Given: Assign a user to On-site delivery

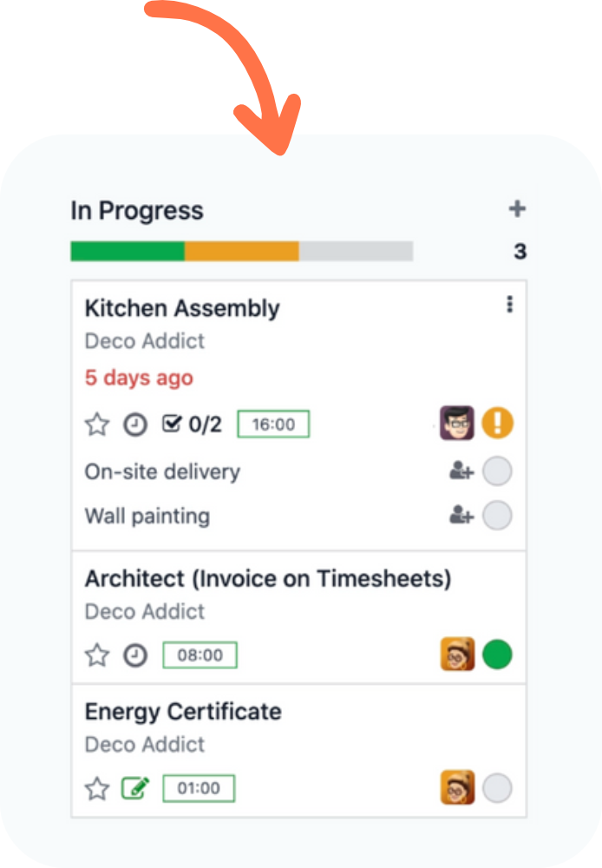Looking at the screenshot, I should pyautogui.click(x=461, y=471).
